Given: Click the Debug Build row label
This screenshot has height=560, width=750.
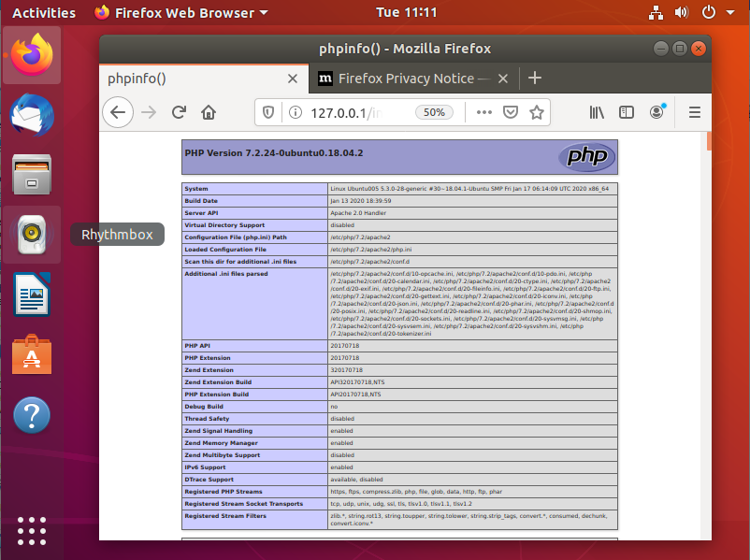Looking at the screenshot, I should tap(204, 407).
